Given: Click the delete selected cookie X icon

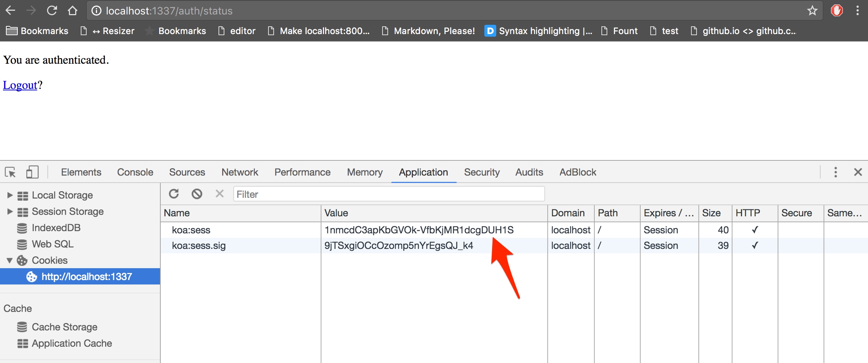Looking at the screenshot, I should point(220,194).
